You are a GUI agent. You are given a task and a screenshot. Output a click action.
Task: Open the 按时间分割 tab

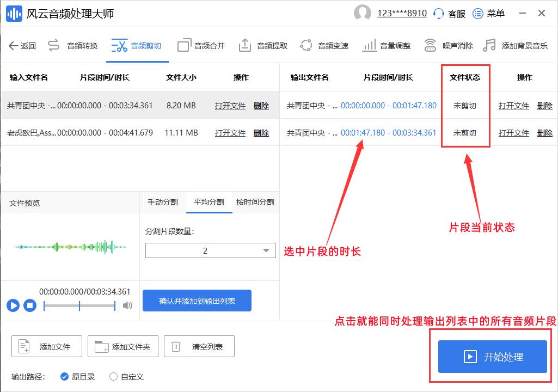pos(254,201)
